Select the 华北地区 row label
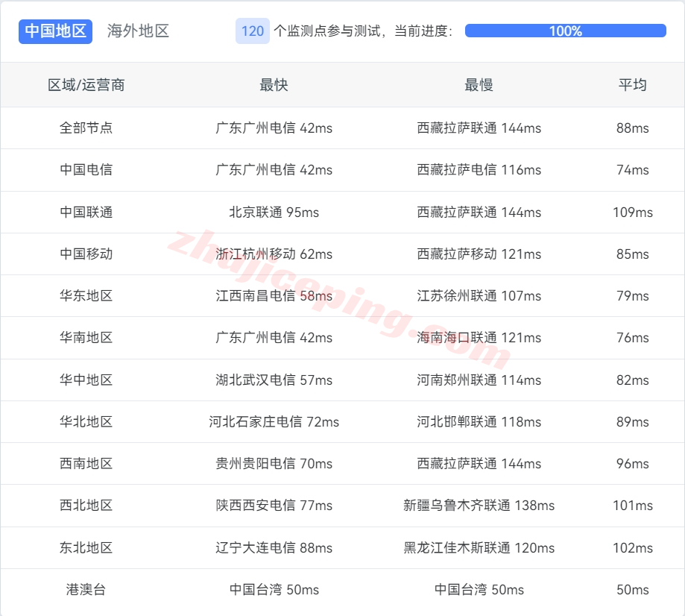Screen dimensions: 685x616 (x=86, y=422)
